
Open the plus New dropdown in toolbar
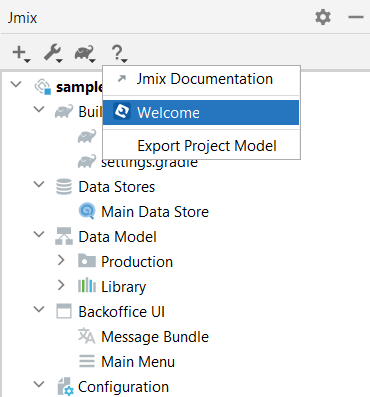tap(21, 53)
